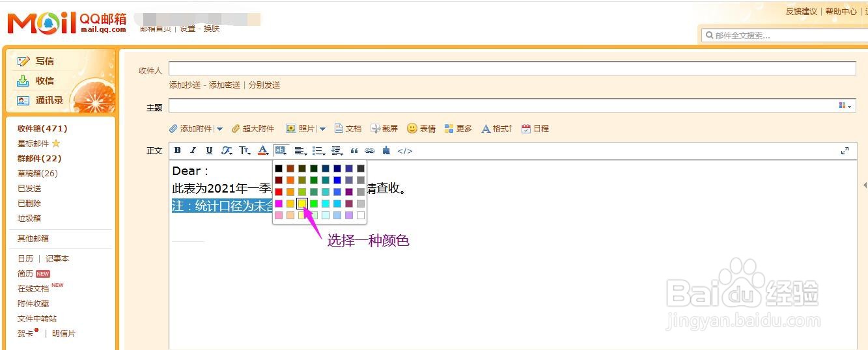Take a screenshot with the 截屏 button
Image resolution: width=868 pixels, height=350 pixels.
(384, 129)
